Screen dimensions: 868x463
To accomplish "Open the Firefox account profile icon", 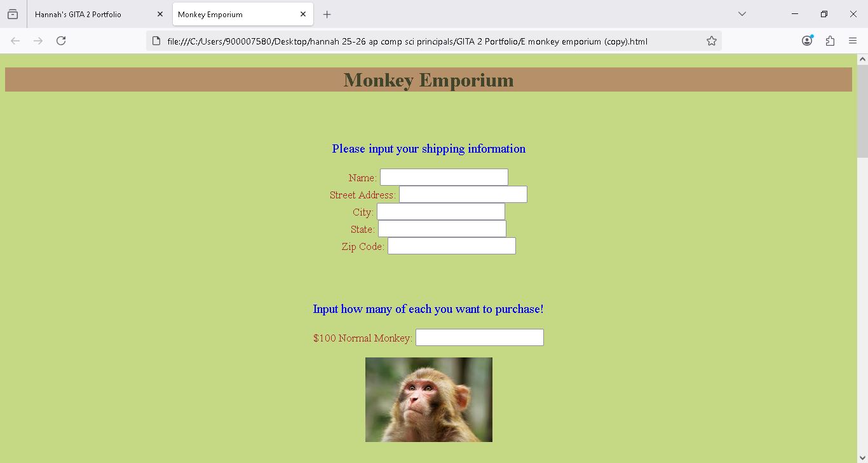I will tap(807, 41).
